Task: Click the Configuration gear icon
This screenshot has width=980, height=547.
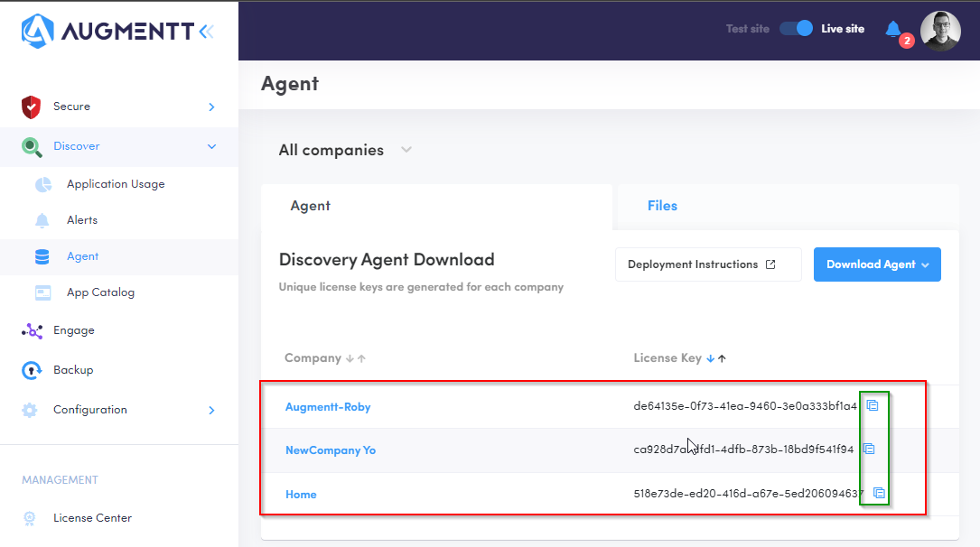Action: (30, 410)
